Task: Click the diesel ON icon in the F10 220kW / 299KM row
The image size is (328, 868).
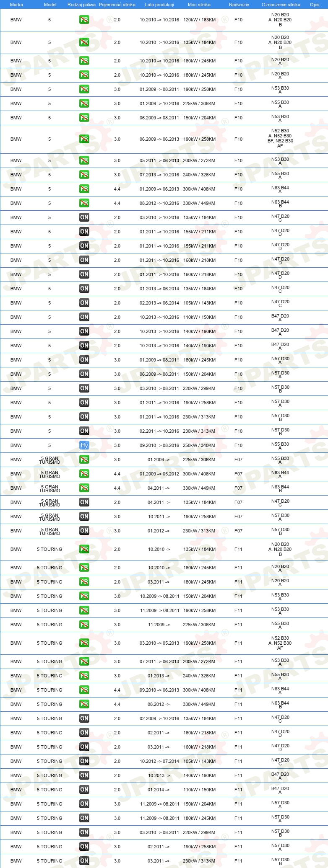Action: pos(84,388)
